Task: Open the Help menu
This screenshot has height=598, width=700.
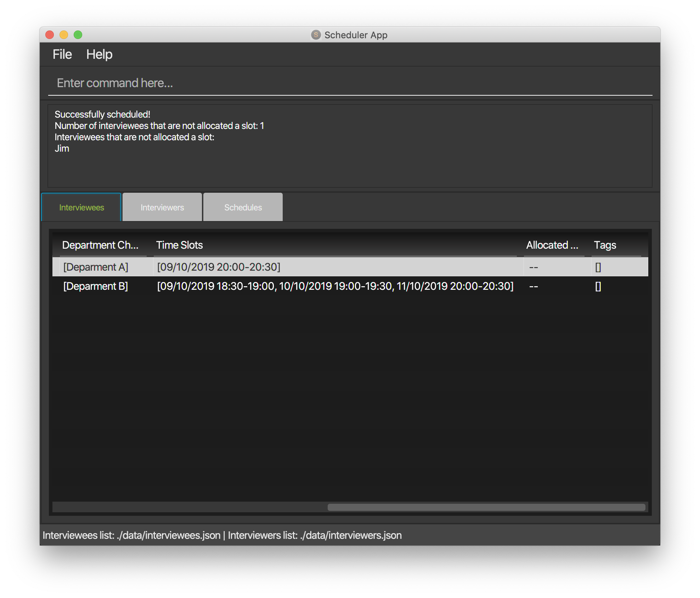Action: point(99,54)
